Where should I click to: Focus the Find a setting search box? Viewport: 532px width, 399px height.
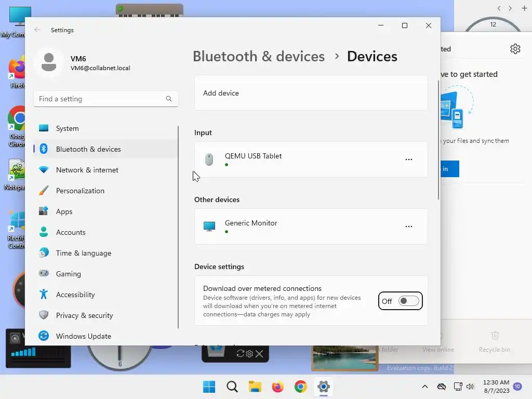[x=106, y=99]
